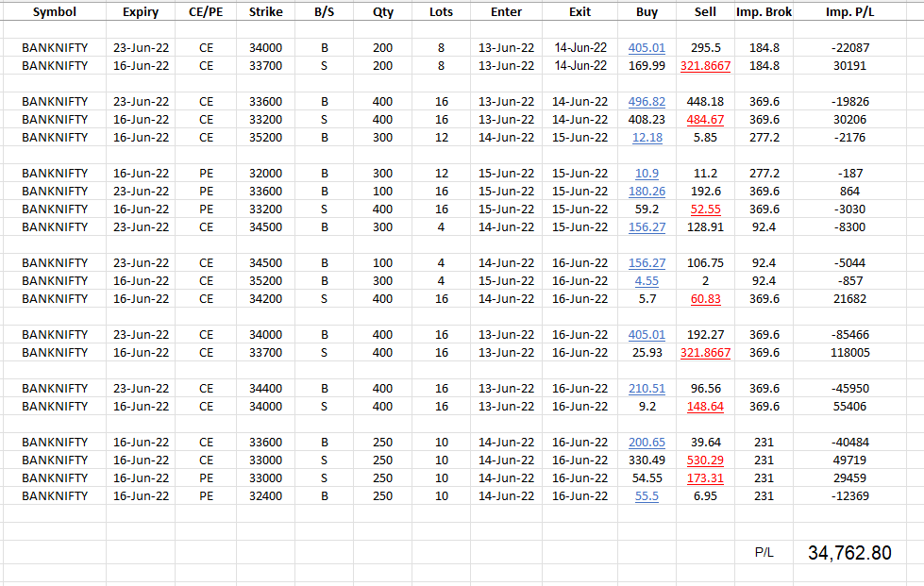Image resolution: width=924 pixels, height=586 pixels.
Task: Open the blue 210.51 buy price
Action: (647, 388)
